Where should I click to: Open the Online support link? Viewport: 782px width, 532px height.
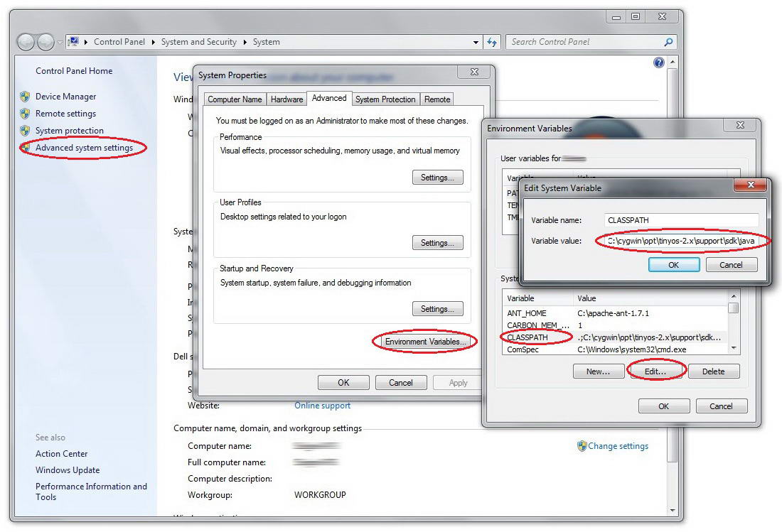(x=322, y=406)
